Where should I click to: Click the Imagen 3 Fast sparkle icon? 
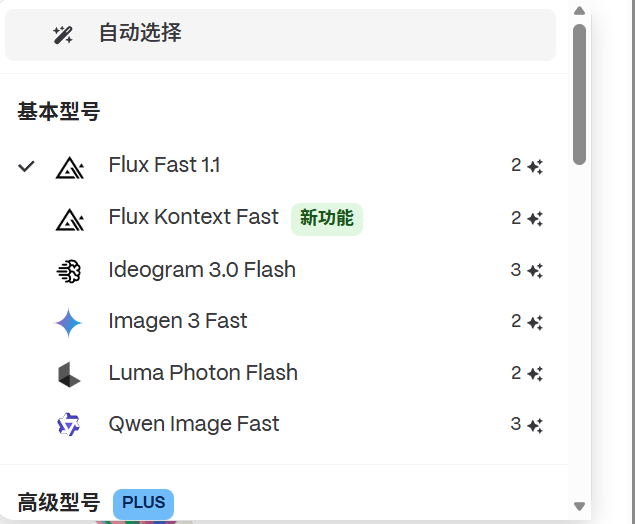tap(68, 322)
